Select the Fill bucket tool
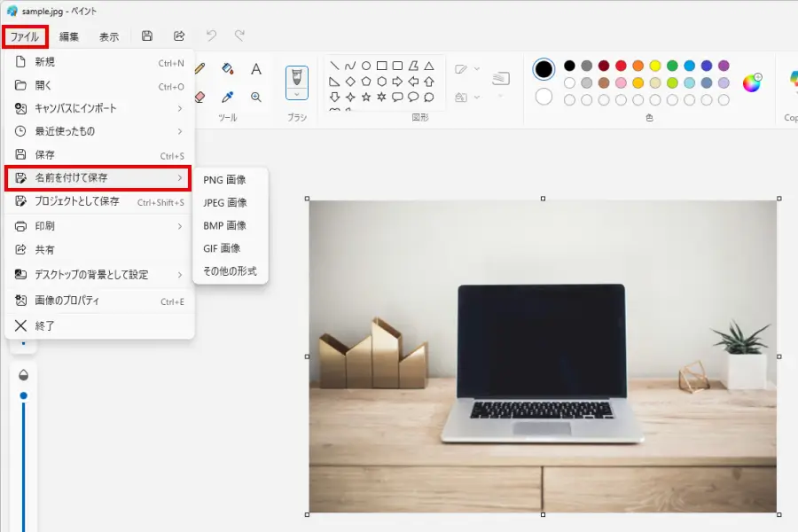 pos(227,69)
